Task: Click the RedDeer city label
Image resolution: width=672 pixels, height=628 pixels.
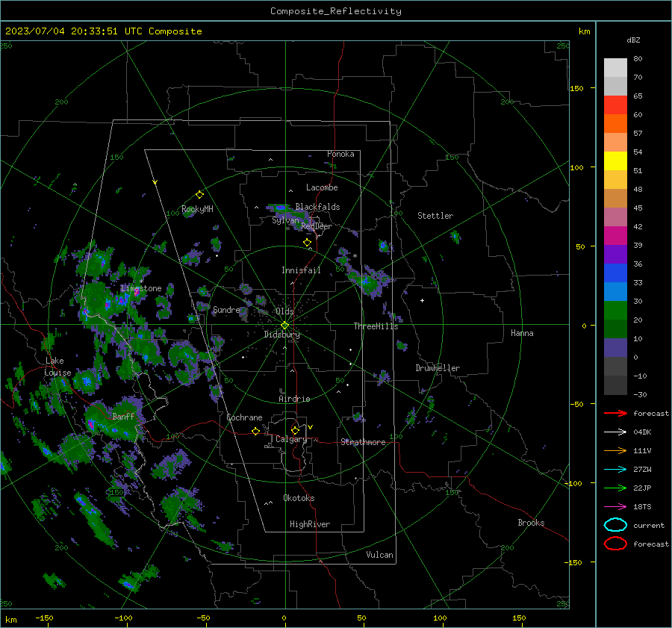Action: [317, 226]
